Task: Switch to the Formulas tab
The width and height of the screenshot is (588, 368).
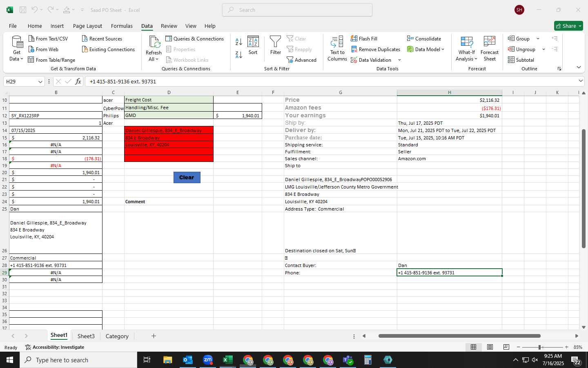Action: click(122, 26)
